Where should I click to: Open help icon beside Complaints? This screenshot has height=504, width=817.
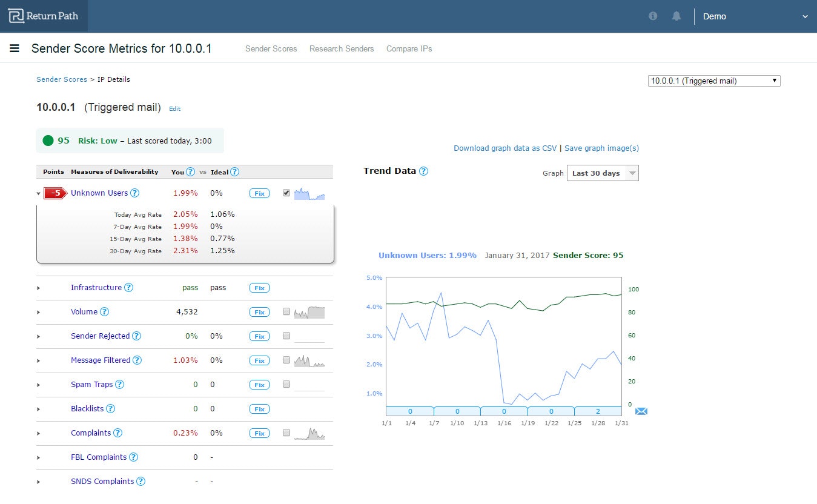tap(118, 433)
